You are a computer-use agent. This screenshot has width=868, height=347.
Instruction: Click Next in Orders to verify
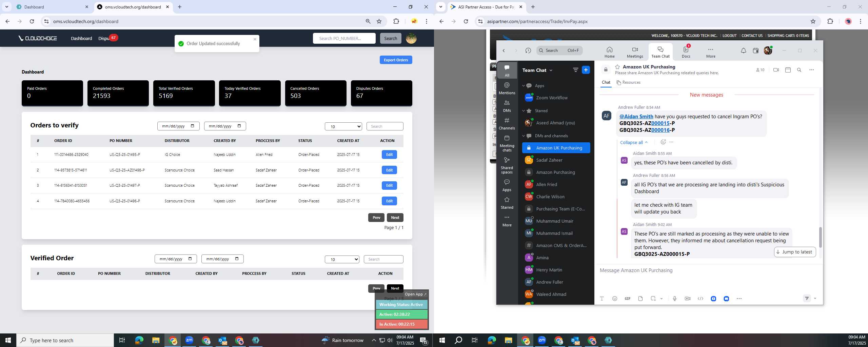pos(395,218)
